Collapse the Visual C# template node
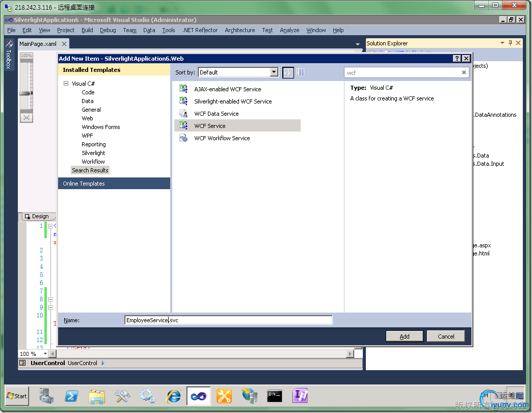532x413 pixels. point(66,83)
